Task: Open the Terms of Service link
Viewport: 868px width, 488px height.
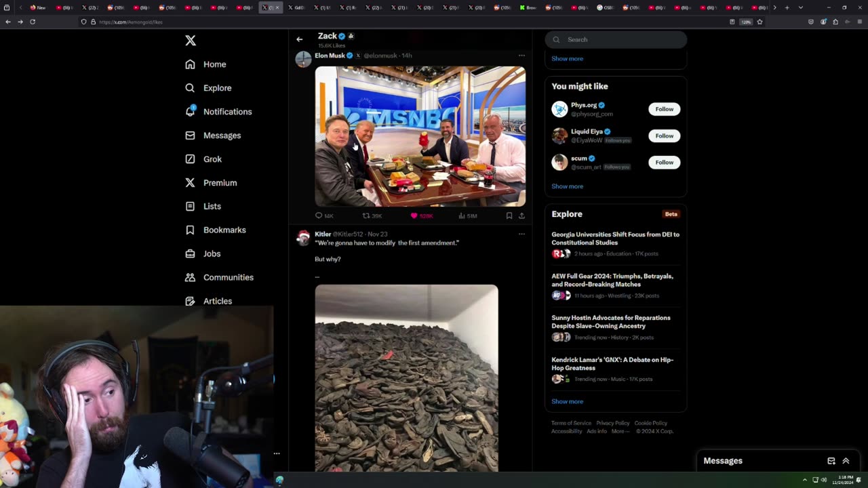Action: coord(571,423)
